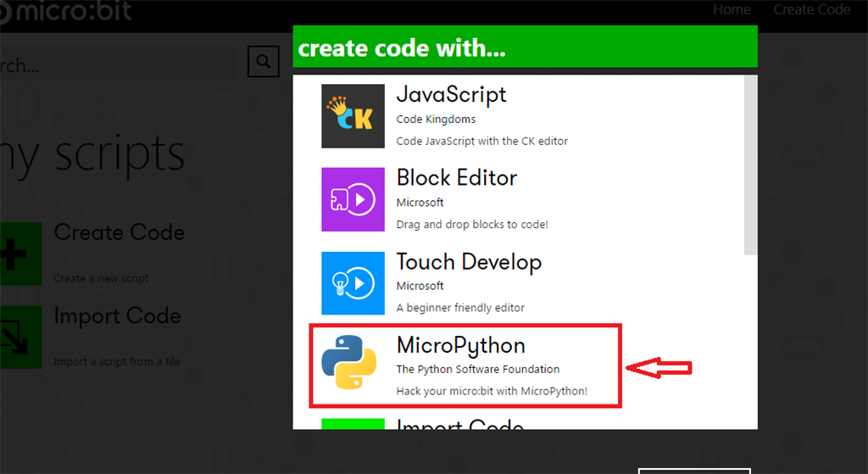Click the Create Code heading in my scripts
The height and width of the screenshot is (474, 868).
[x=119, y=232]
